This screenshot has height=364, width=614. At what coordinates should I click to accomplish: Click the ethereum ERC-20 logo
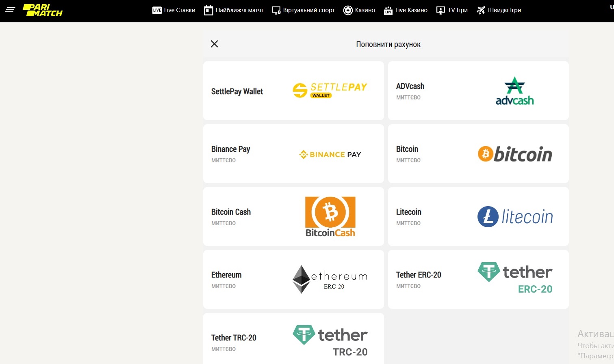tap(330, 279)
